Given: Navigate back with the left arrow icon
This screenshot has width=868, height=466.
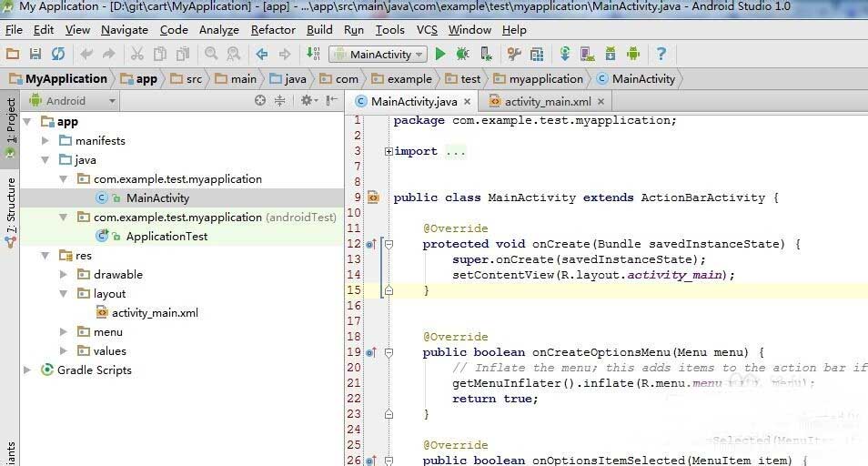Looking at the screenshot, I should pyautogui.click(x=262, y=54).
